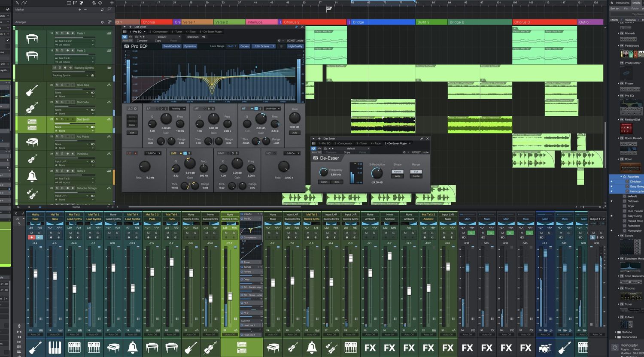Open the Level Range 24dB dropdown

(231, 46)
